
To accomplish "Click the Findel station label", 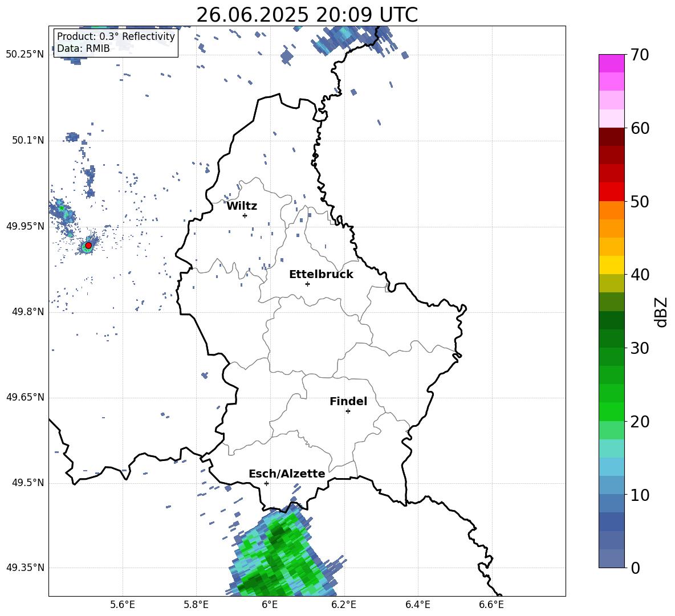I will (348, 401).
